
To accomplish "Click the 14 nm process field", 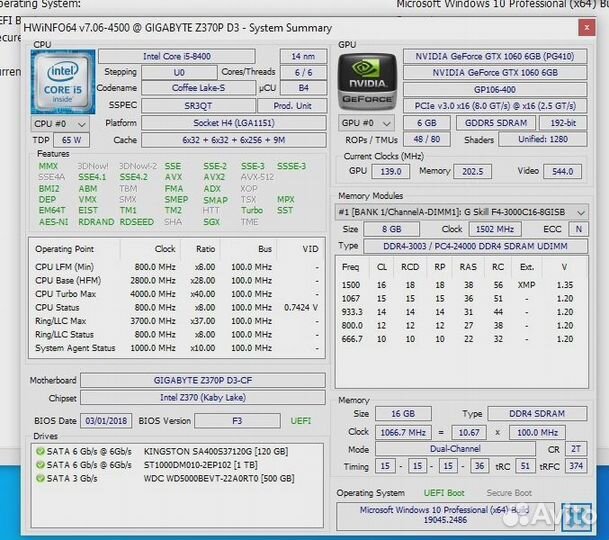I will pos(303,56).
